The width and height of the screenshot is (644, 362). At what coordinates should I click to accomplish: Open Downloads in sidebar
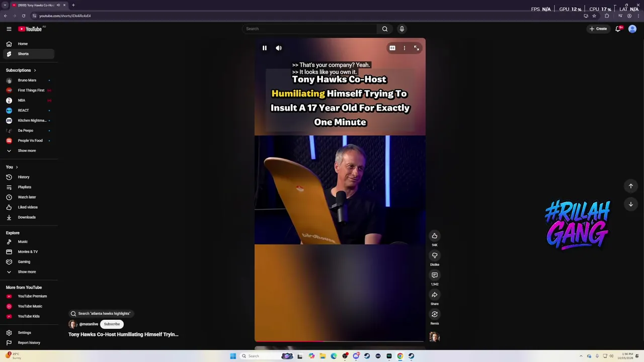point(29,217)
